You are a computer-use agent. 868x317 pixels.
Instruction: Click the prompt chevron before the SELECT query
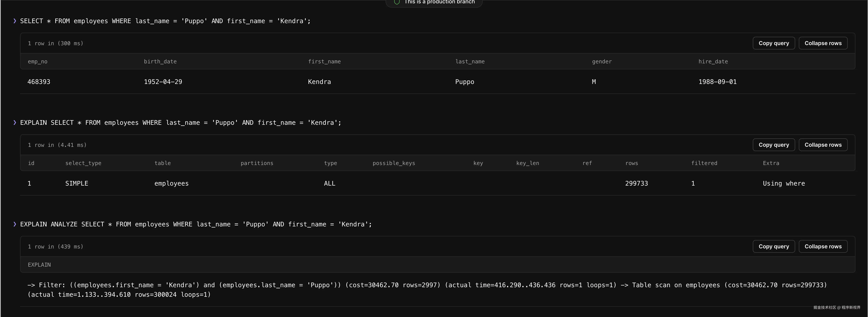tap(15, 21)
